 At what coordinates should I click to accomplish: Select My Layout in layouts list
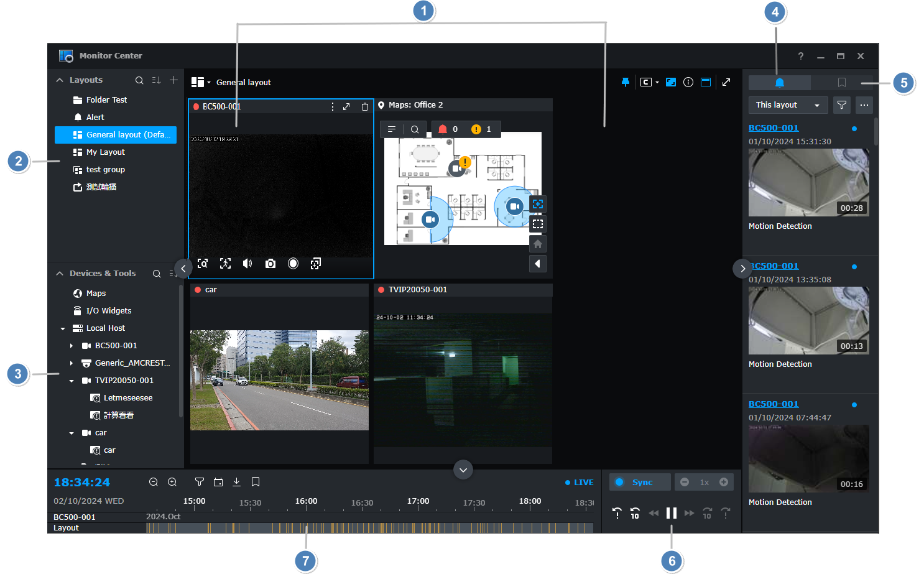click(116, 152)
